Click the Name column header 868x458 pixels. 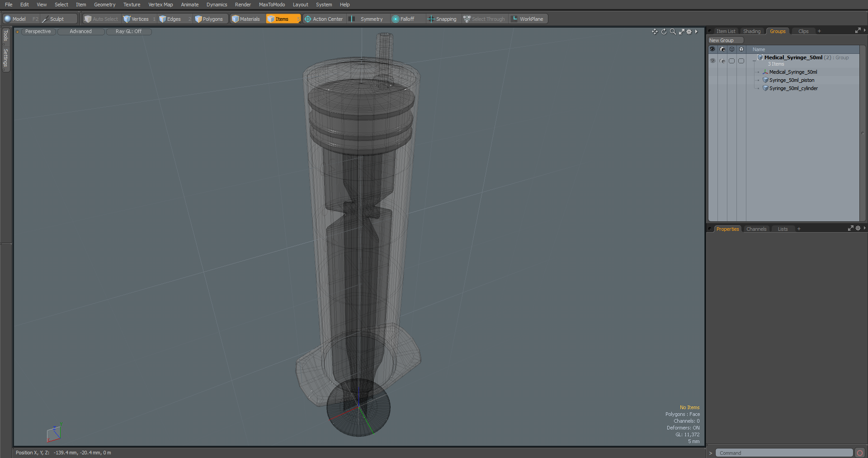coord(759,49)
